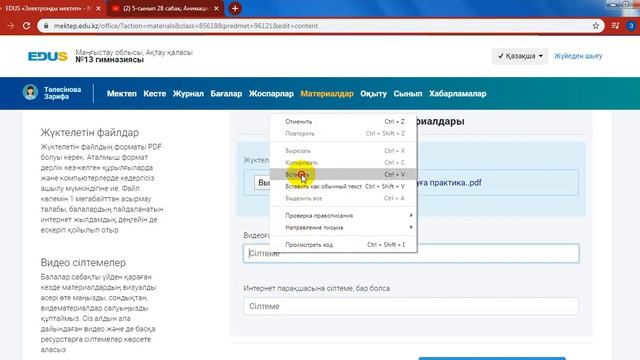Choose Вставить как обычный текст
The image size is (640, 360).
tap(343, 186)
